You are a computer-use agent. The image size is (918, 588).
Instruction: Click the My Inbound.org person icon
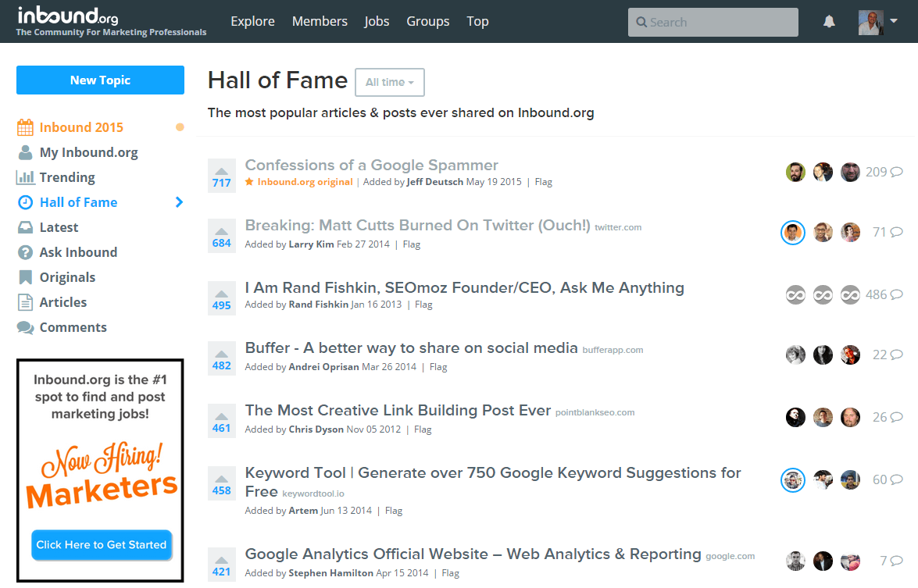coord(25,152)
